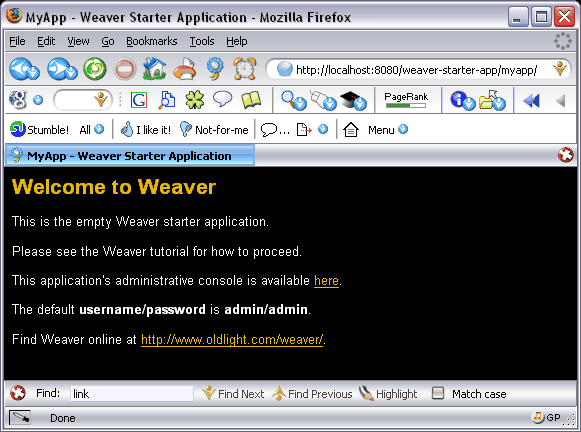
Task: Click the speech bubble groups icon
Action: click(x=222, y=99)
